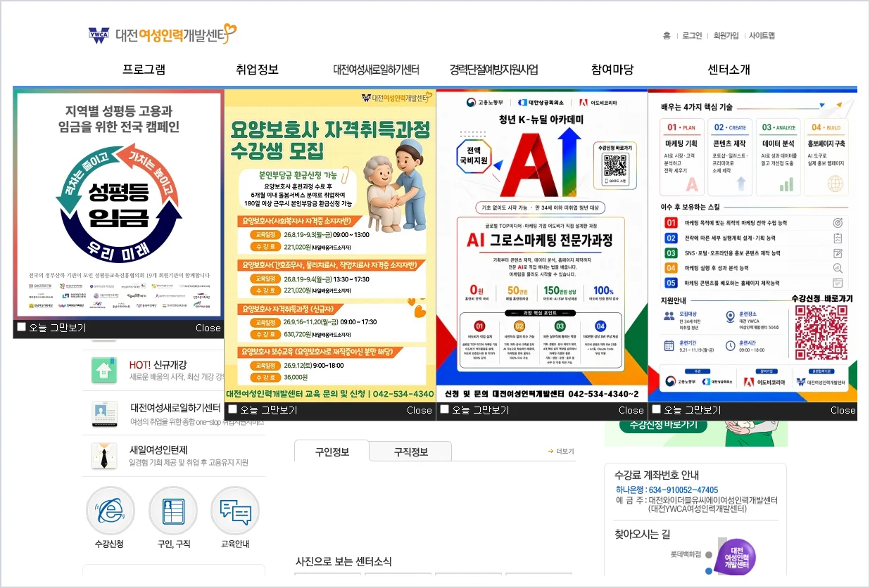Image resolution: width=870 pixels, height=588 pixels.
Task: Click the 새일여성인턴제 necktie icon
Action: point(104,456)
